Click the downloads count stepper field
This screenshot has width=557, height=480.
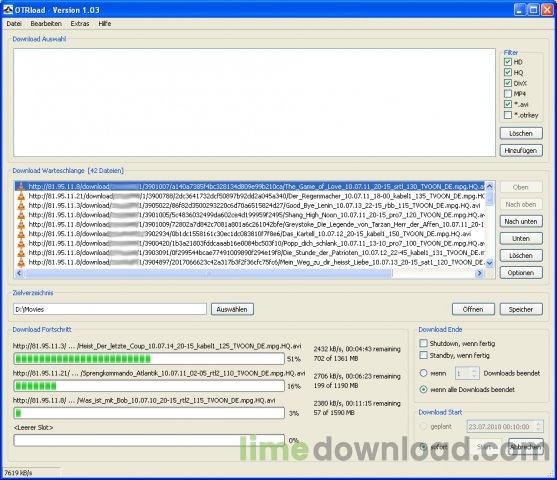pyautogui.click(x=467, y=373)
